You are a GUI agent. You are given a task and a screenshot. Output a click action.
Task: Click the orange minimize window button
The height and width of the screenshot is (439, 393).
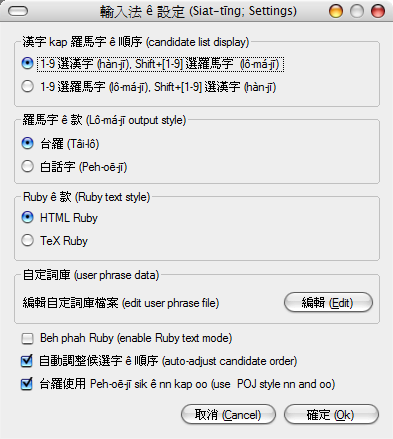336,11
